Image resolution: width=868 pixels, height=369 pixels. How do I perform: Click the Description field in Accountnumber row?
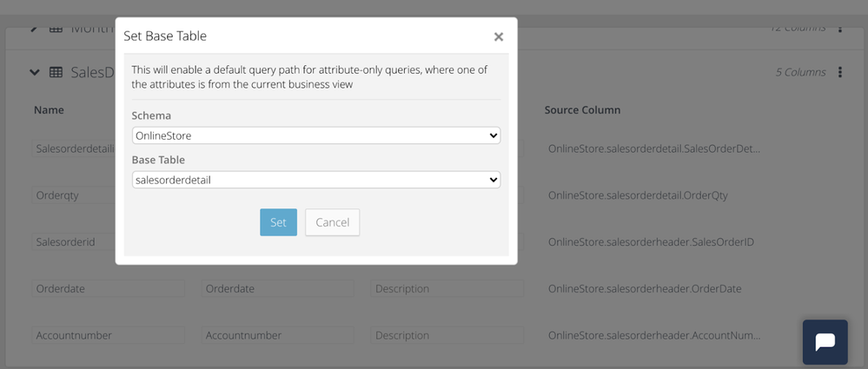(447, 335)
